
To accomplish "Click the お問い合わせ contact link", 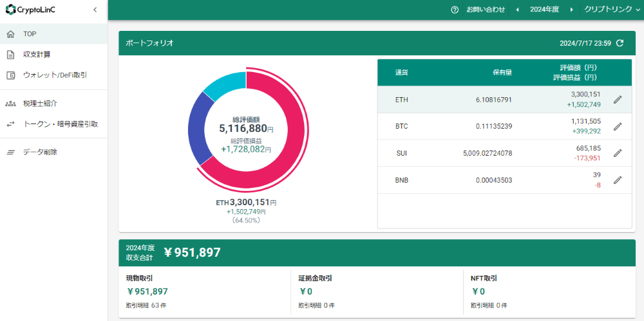I will point(486,10).
